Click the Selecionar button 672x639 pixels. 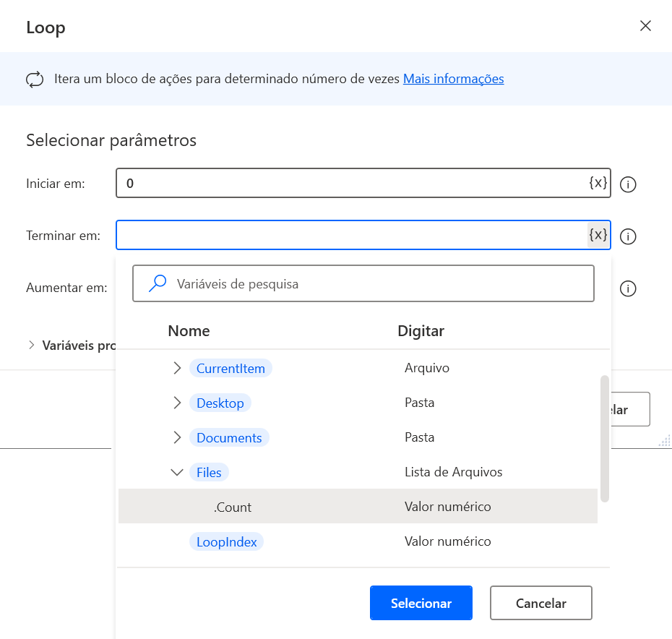pyautogui.click(x=421, y=602)
